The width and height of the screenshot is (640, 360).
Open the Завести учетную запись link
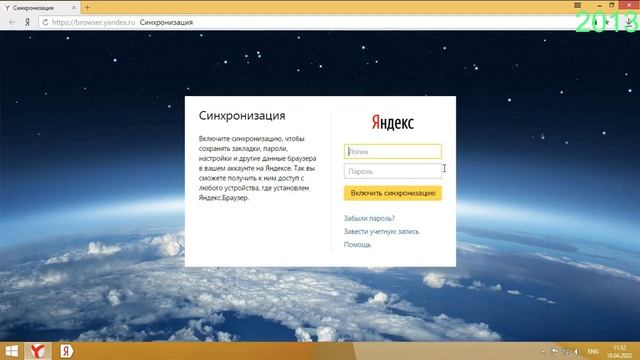[381, 231]
